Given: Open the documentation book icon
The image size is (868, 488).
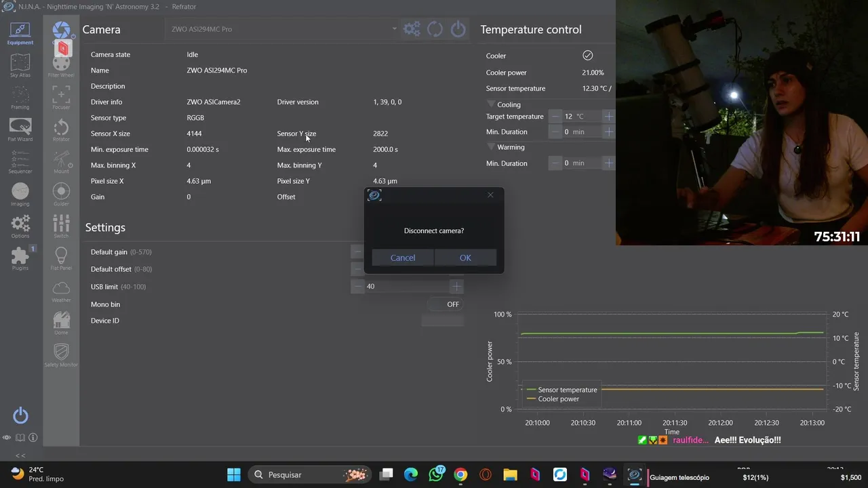Looking at the screenshot, I should (x=20, y=438).
